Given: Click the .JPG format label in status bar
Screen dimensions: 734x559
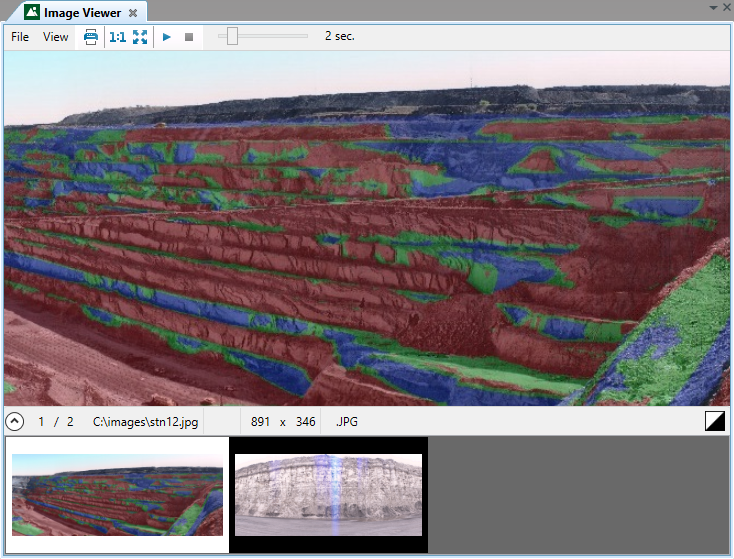Looking at the screenshot, I should 346,422.
